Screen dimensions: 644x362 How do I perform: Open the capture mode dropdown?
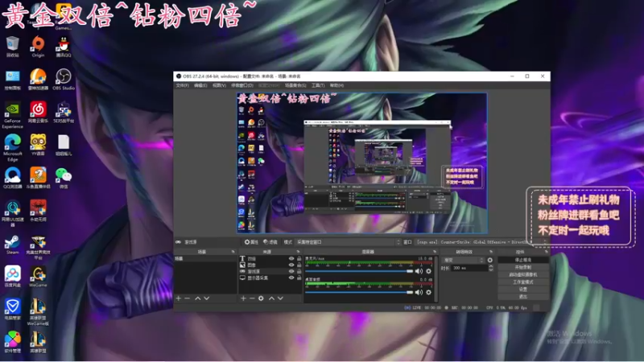[348, 242]
